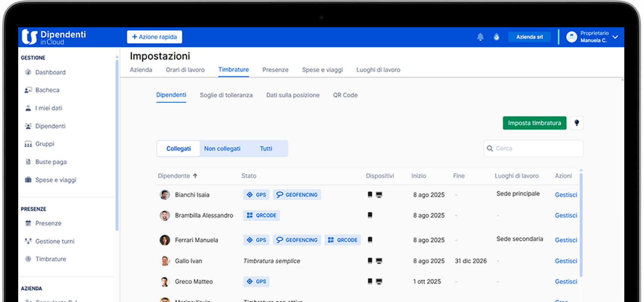The image size is (644, 302).
Task: Click the Presenze calendar icon in sidebar
Action: point(28,223)
